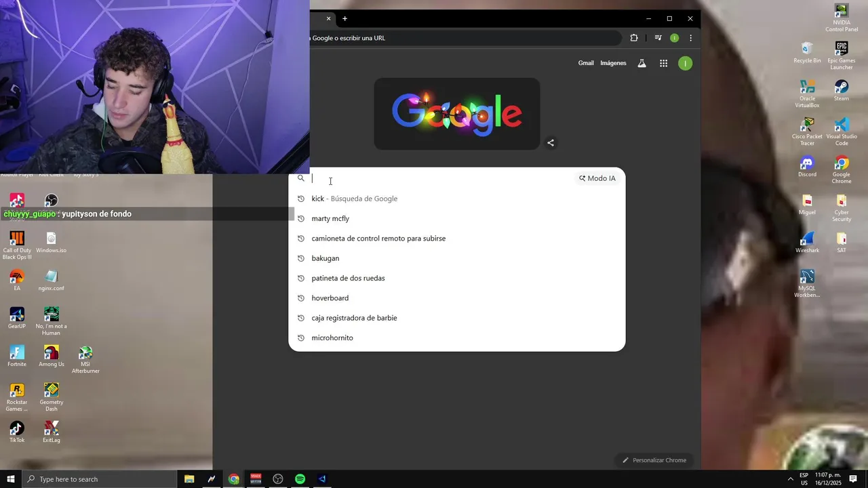The image size is (868, 488).
Task: Open Chrome extensions puzzle icon
Action: (634, 38)
